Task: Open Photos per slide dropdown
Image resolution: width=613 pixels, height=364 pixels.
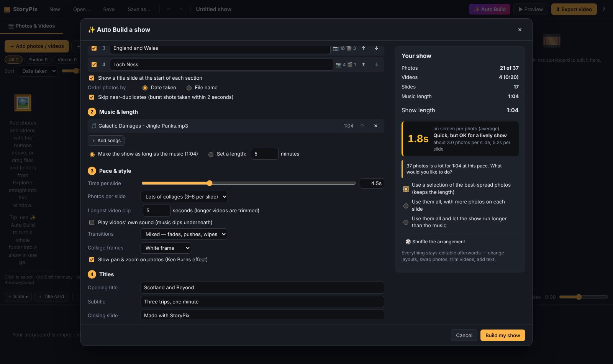Action: [x=184, y=197]
